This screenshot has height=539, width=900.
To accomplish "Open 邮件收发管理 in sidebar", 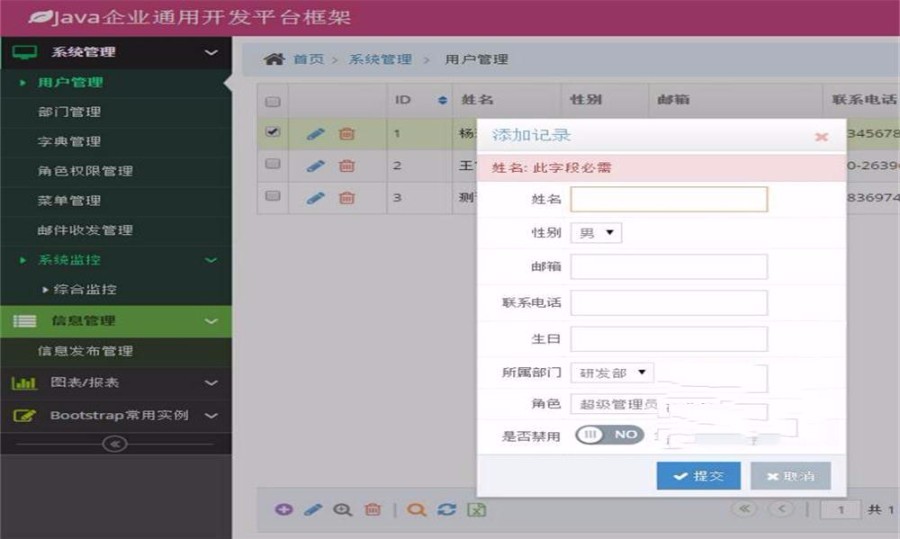I will click(85, 230).
